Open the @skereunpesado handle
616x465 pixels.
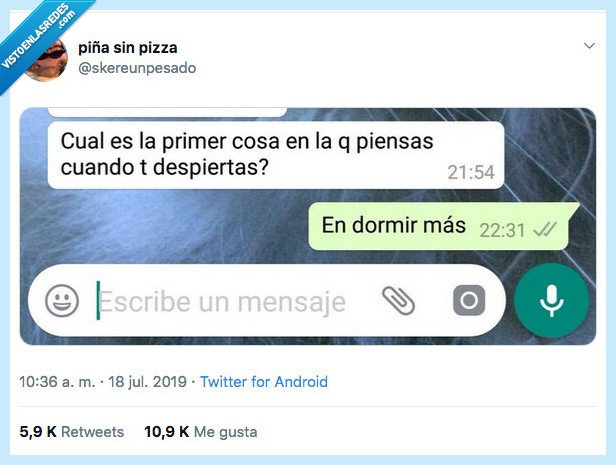tap(137, 68)
